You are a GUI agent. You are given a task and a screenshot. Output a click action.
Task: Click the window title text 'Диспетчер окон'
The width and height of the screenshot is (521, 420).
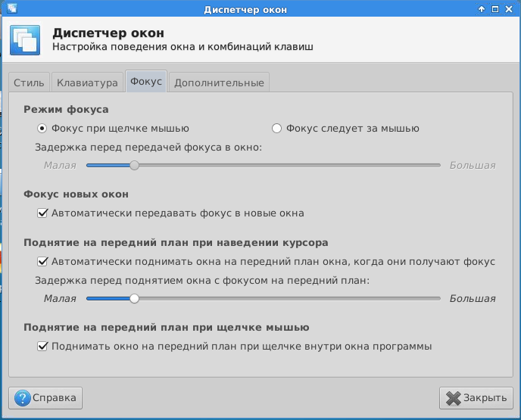[260, 9]
